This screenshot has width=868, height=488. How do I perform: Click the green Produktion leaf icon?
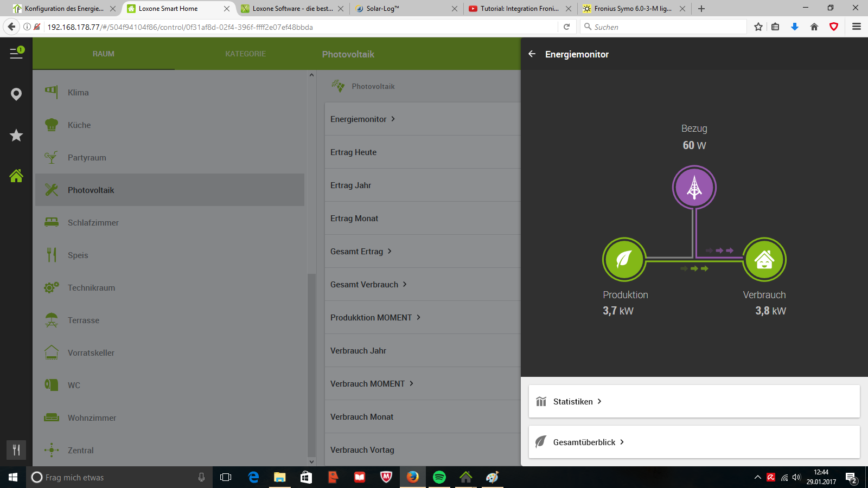624,259
